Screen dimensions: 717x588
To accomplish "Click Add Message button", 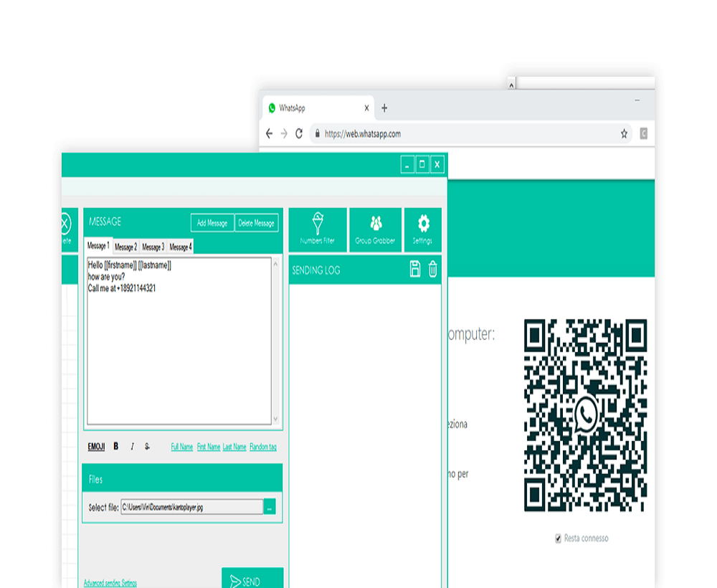I will click(x=212, y=223).
